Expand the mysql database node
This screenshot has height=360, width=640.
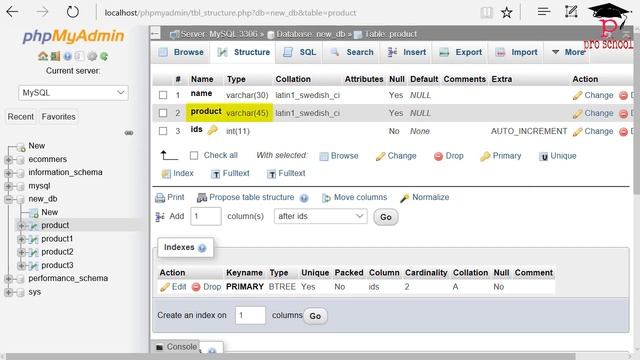(9, 186)
